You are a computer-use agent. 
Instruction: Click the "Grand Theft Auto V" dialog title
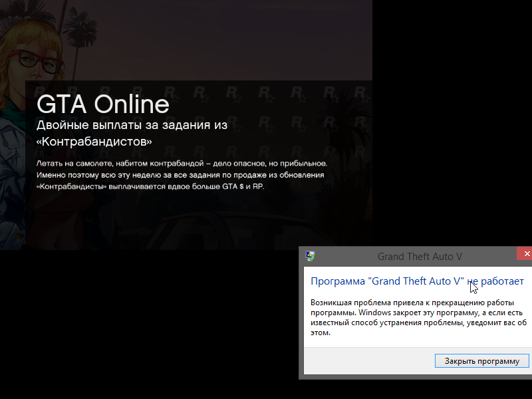tap(420, 257)
